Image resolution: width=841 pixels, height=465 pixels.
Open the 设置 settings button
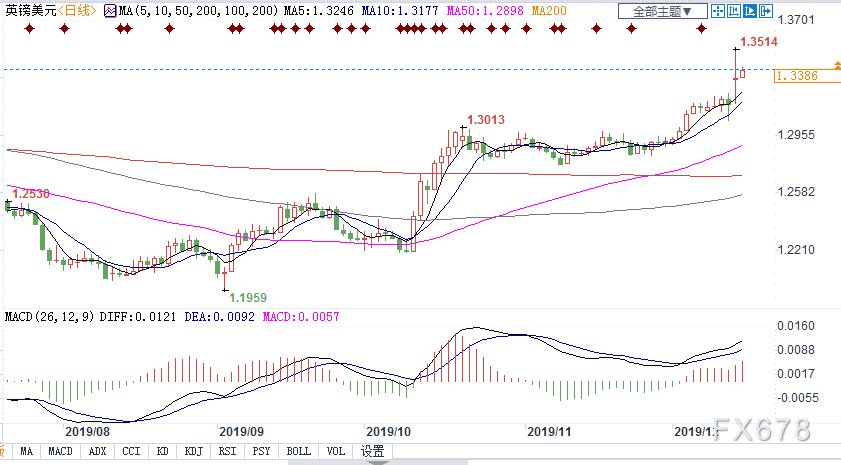[x=373, y=451]
